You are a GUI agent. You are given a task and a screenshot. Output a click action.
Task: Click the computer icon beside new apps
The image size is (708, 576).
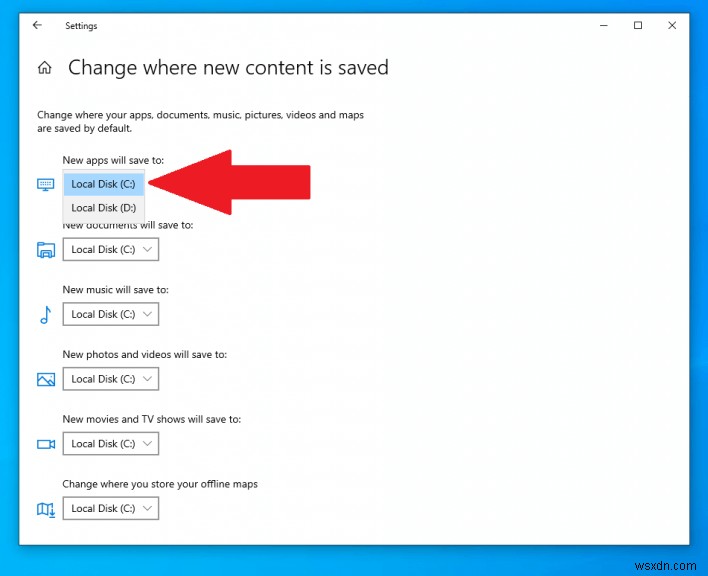(46, 184)
